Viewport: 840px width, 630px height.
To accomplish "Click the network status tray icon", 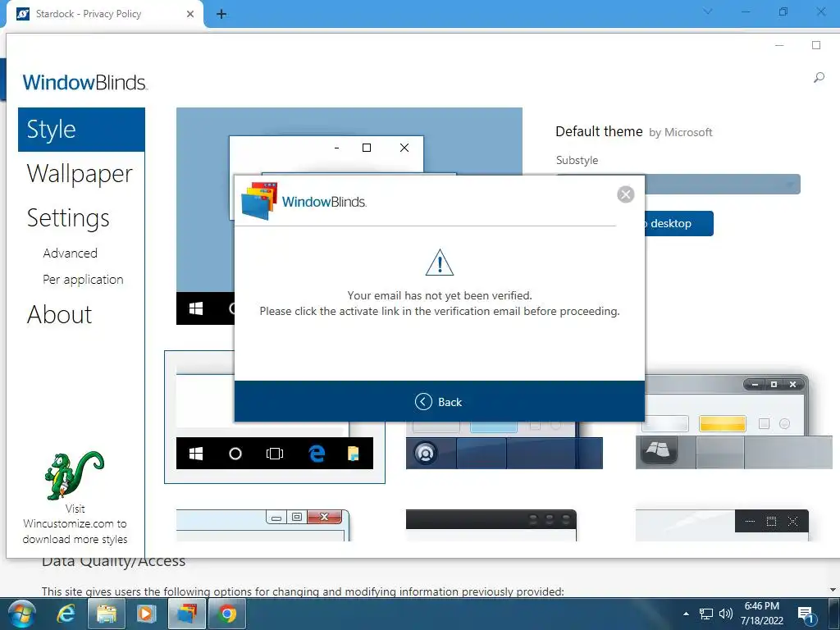I will coord(706,614).
